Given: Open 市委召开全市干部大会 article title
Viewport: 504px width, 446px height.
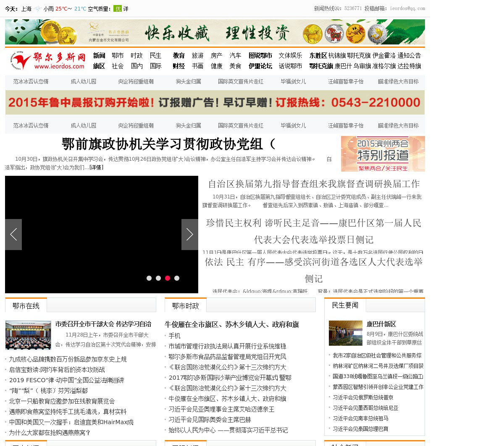Looking at the screenshot, I should pos(103,324).
